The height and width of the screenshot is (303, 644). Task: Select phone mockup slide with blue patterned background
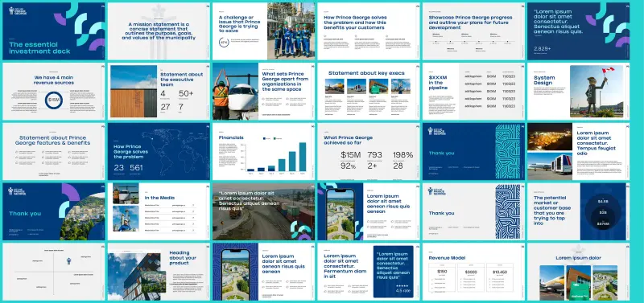263,272
